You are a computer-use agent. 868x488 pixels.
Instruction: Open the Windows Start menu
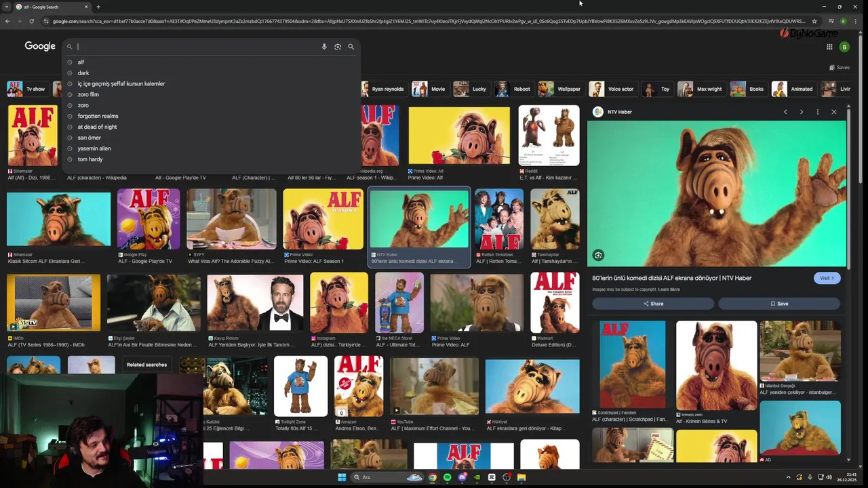point(342,477)
